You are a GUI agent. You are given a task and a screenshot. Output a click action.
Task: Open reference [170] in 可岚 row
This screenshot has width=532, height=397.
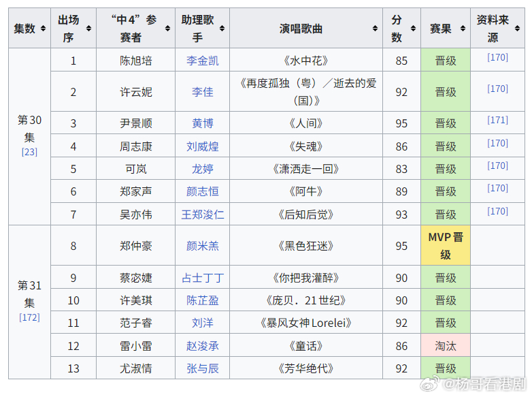[498, 165]
